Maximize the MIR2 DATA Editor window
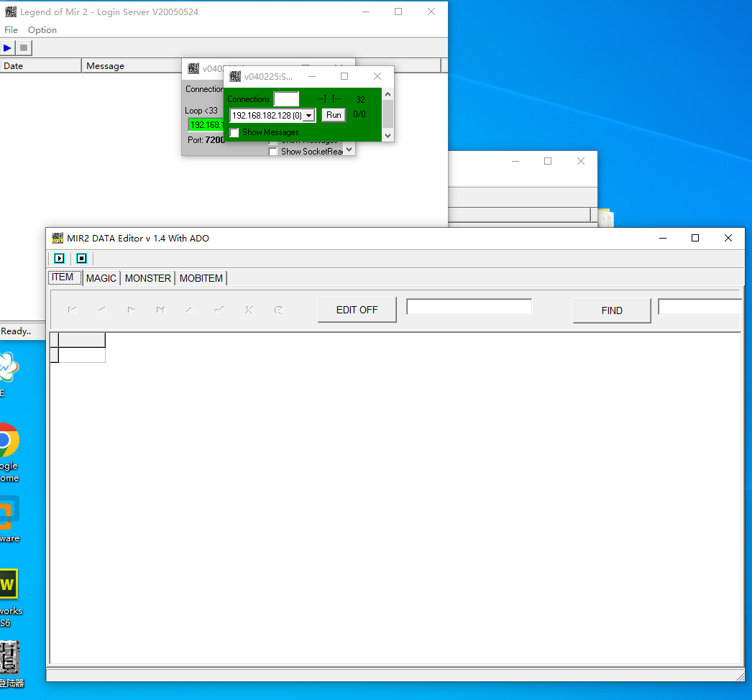The image size is (752, 700). [695, 238]
